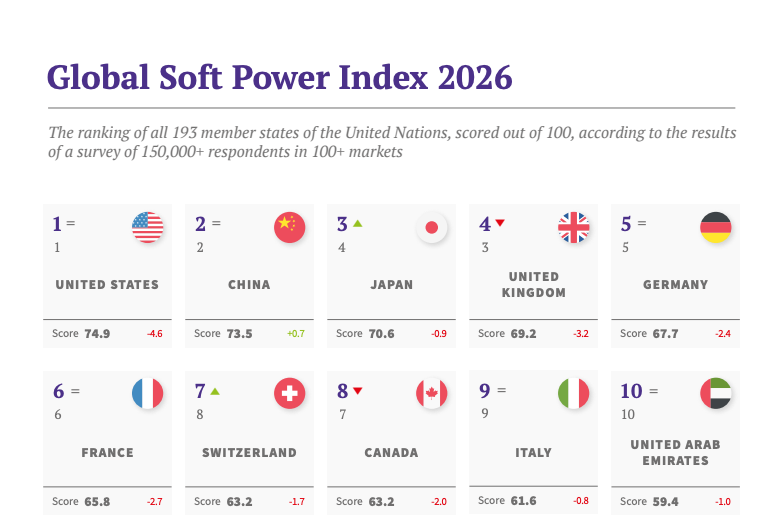Click the United Arab Emirates flag icon
The height and width of the screenshot is (531, 779).
coord(716,393)
